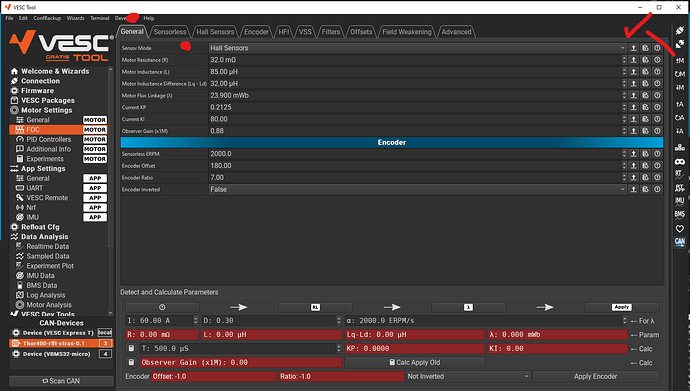Image resolution: width=690 pixels, height=391 pixels.
Task: Click the calculator icon beside T: 500.0 µS
Action: click(131, 348)
